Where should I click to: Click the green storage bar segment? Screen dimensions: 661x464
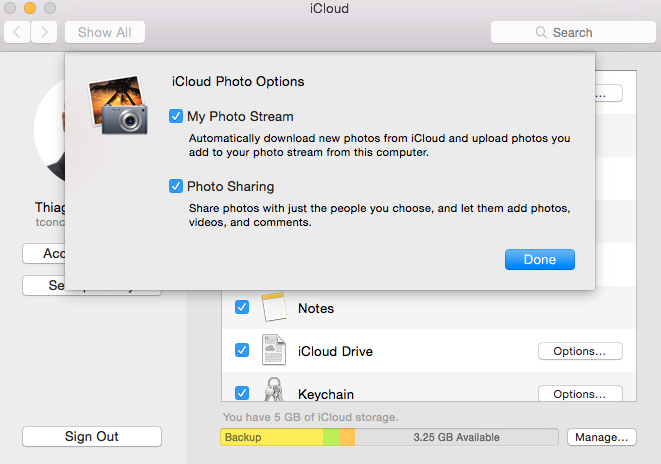click(331, 437)
